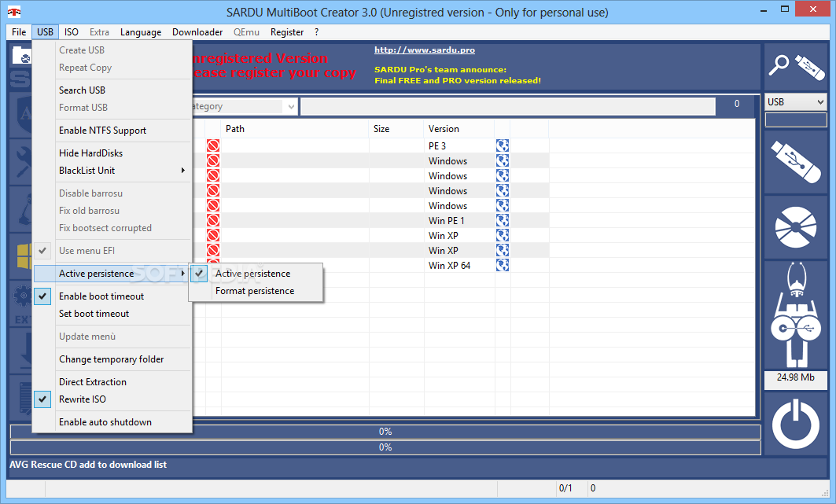This screenshot has width=836, height=504.
Task: Choose Set boot timeout
Action: pyautogui.click(x=94, y=314)
